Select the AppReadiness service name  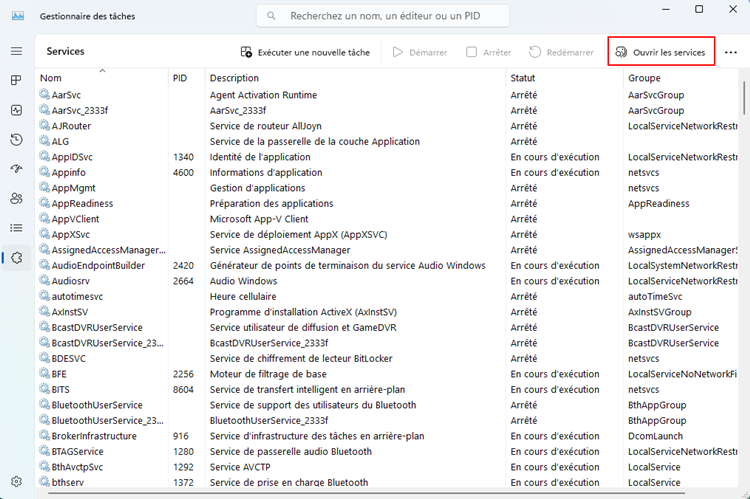pyautogui.click(x=82, y=203)
